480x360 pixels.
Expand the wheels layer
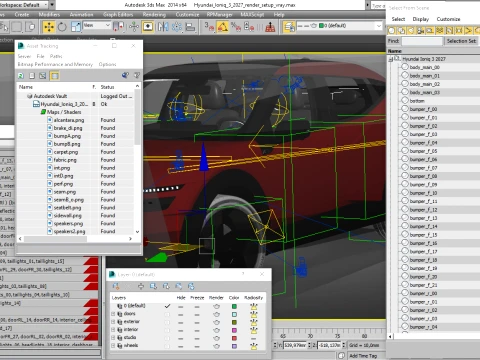pos(113,346)
